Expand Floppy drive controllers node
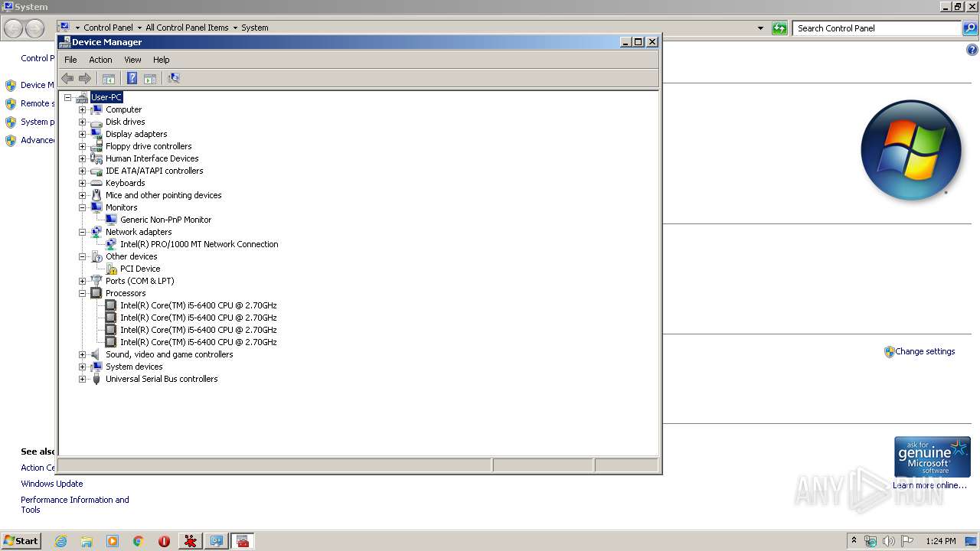The height and width of the screenshot is (551, 980). (x=82, y=146)
